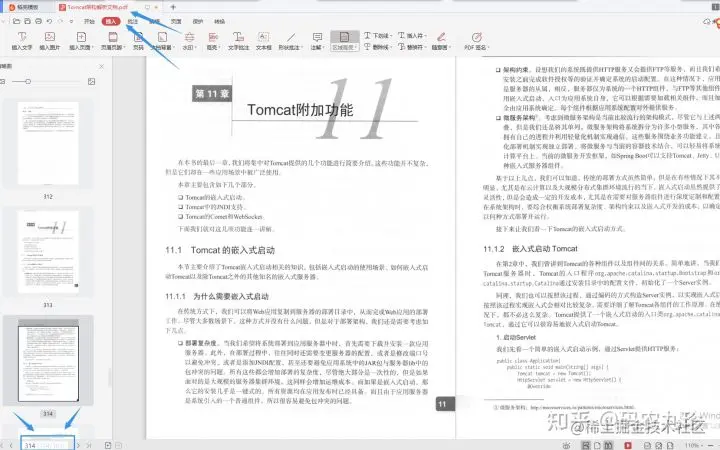This screenshot has height=450, width=720.
Task: Click the heading "11.1 Tomcat 的嵌入式启动"
Action: click(x=220, y=250)
